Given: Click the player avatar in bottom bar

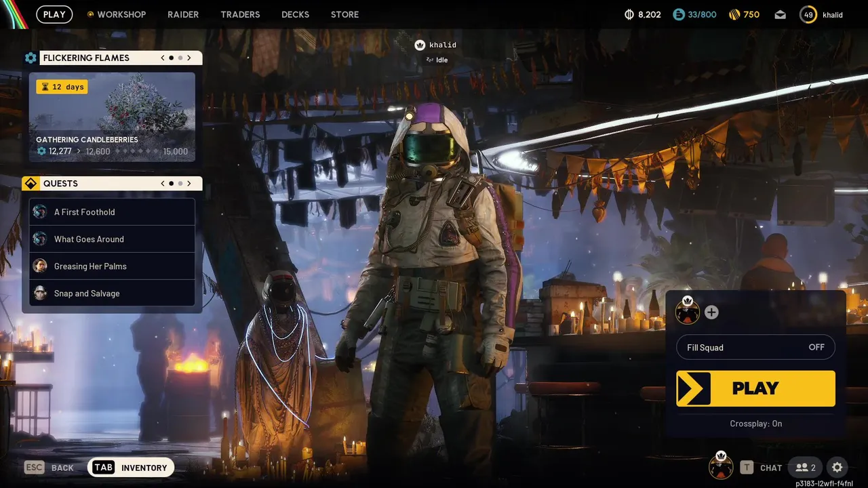Looking at the screenshot, I should click(x=721, y=466).
